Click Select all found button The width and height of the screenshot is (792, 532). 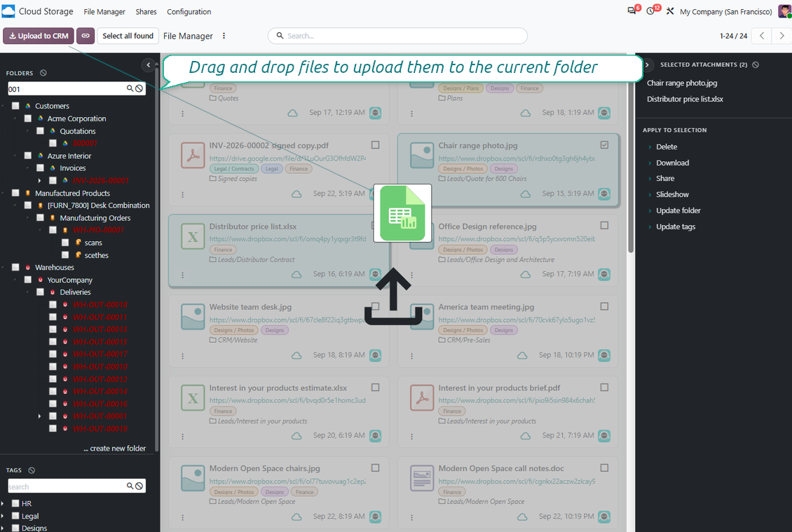pos(128,36)
